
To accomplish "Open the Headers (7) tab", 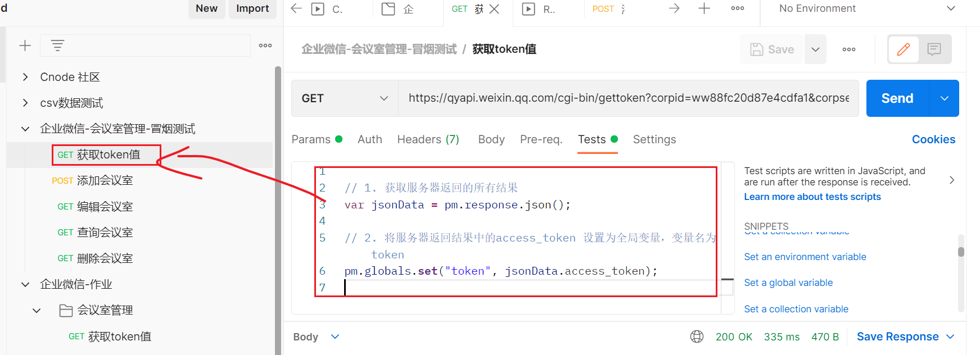I will [428, 139].
